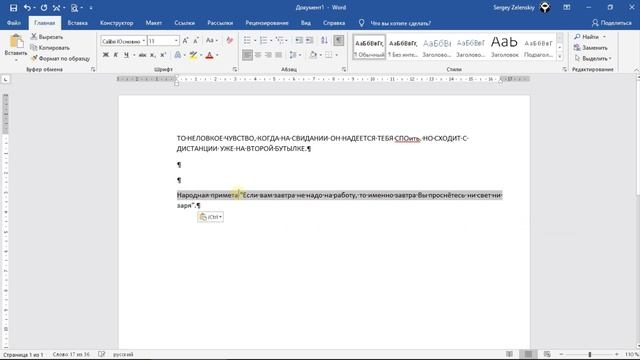Screen dimensions: 640x360
Task: Toggle underline (Ч) formatting
Action: click(126, 55)
